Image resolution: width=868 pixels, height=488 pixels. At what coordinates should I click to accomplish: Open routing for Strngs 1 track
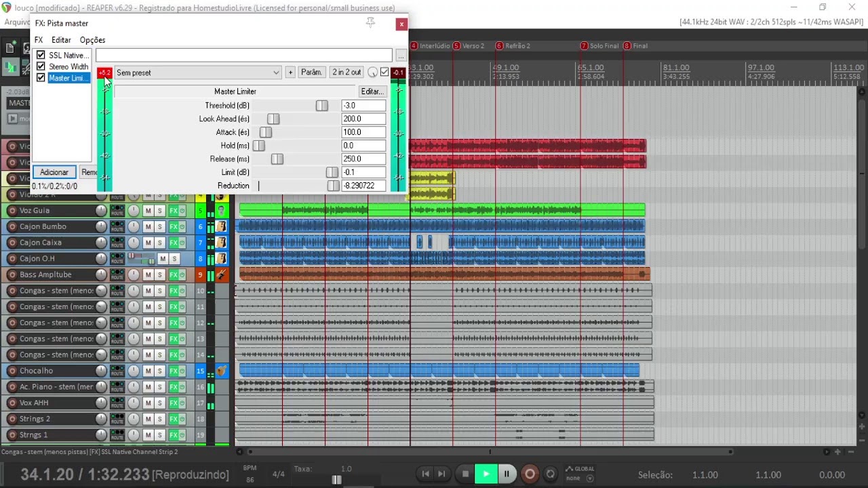(117, 435)
